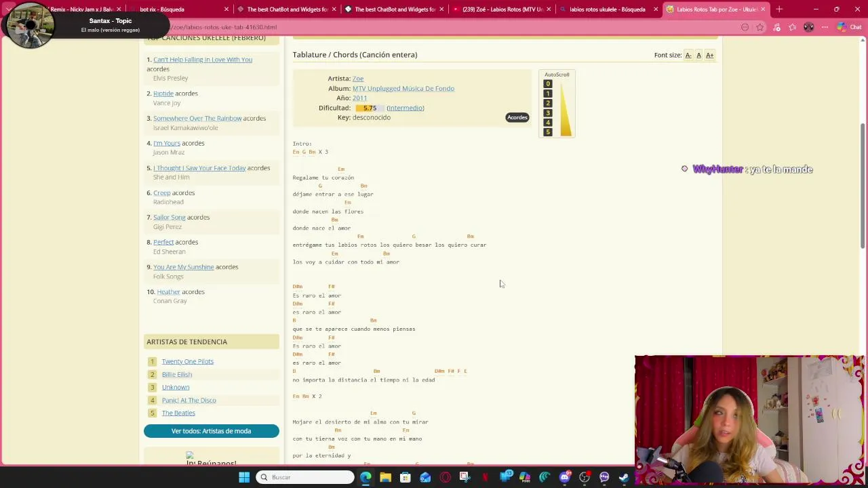Click the browser address bar URL

(224, 27)
